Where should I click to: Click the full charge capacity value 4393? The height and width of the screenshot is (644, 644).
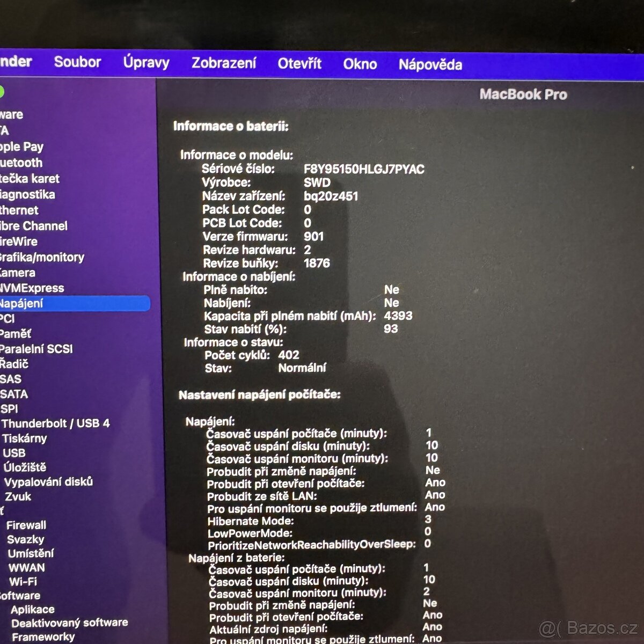coord(398,316)
